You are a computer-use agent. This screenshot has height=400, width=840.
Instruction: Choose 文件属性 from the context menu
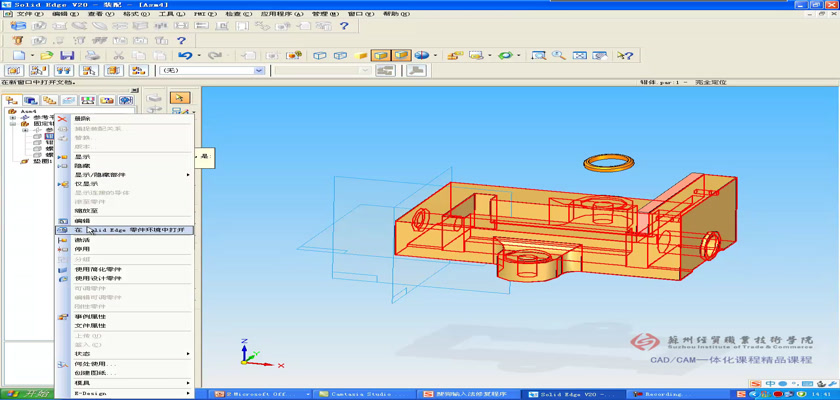point(125,326)
